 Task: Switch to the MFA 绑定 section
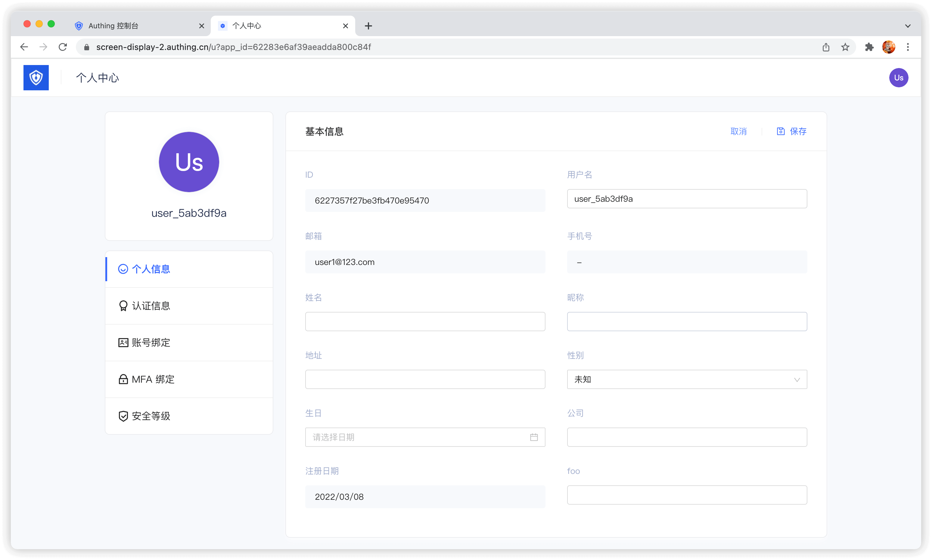153,379
